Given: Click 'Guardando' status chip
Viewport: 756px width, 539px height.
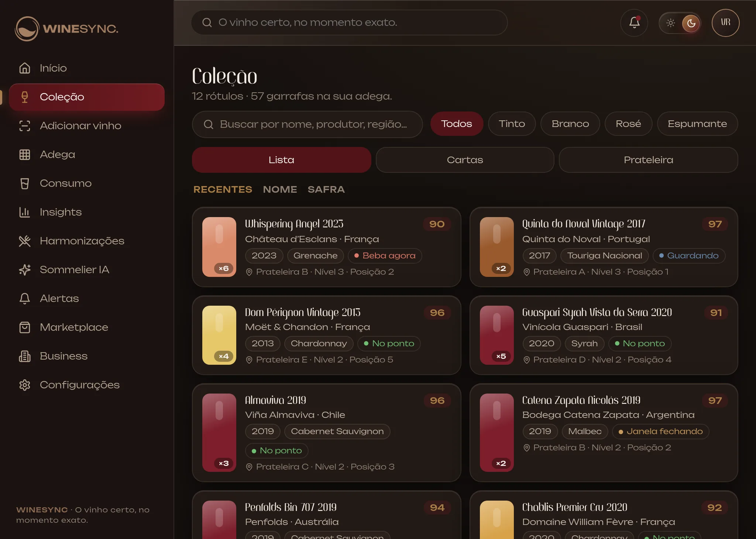Looking at the screenshot, I should (689, 255).
